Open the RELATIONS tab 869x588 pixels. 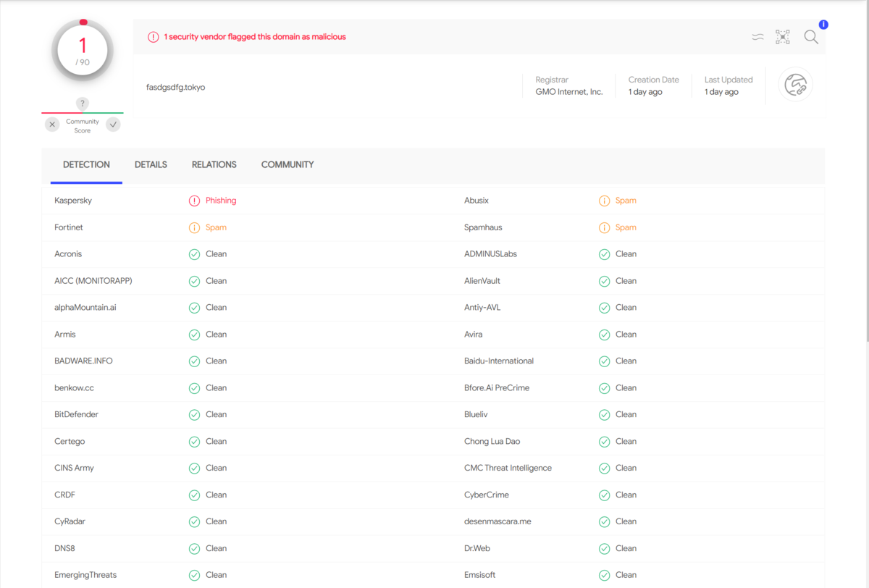coord(214,165)
